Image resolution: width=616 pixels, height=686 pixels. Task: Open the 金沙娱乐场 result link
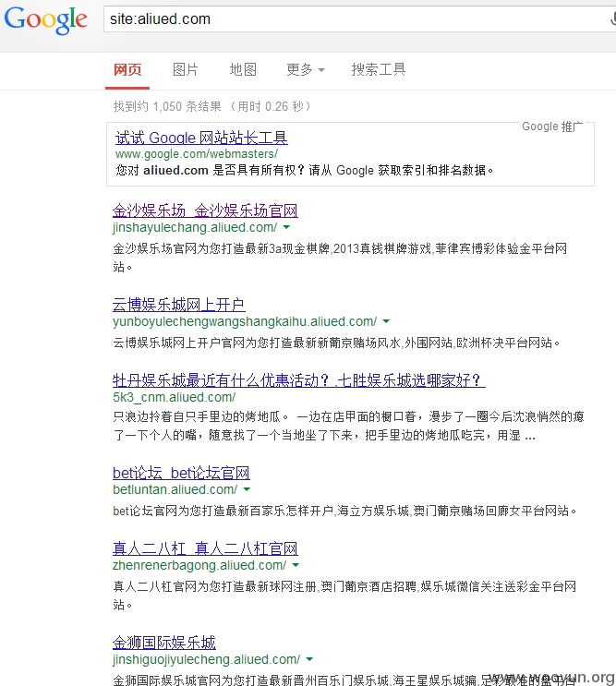pos(205,211)
